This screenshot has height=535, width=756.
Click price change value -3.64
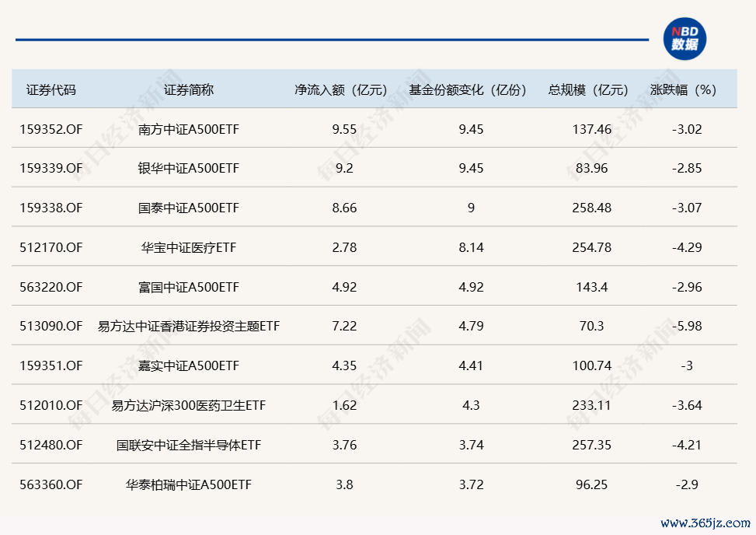(687, 405)
